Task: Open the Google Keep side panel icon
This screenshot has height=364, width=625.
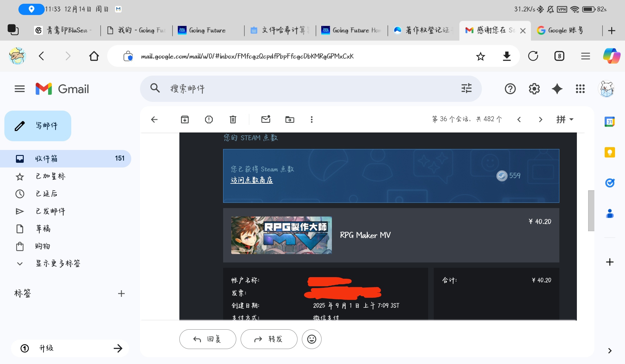Action: pos(609,152)
